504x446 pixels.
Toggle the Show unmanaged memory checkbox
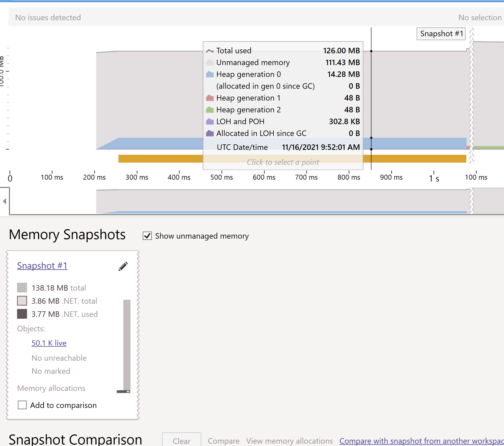(x=147, y=236)
